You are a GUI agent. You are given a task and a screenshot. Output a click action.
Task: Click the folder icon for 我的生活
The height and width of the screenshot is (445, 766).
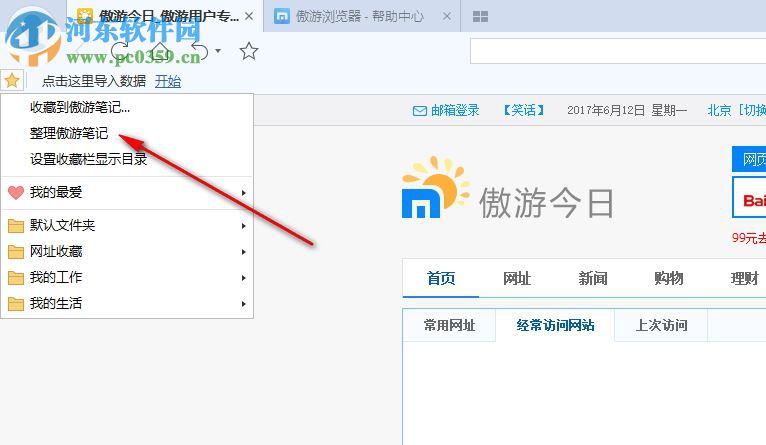point(16,304)
